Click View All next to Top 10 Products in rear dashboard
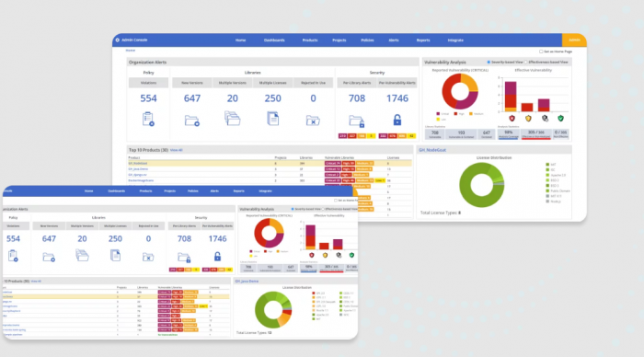 [177, 150]
